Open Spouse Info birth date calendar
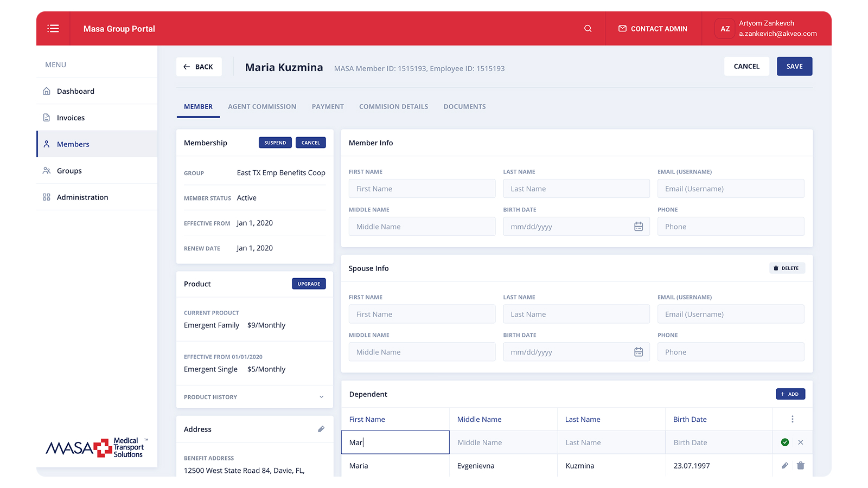Screen dimensions: 868x488 click(639, 352)
